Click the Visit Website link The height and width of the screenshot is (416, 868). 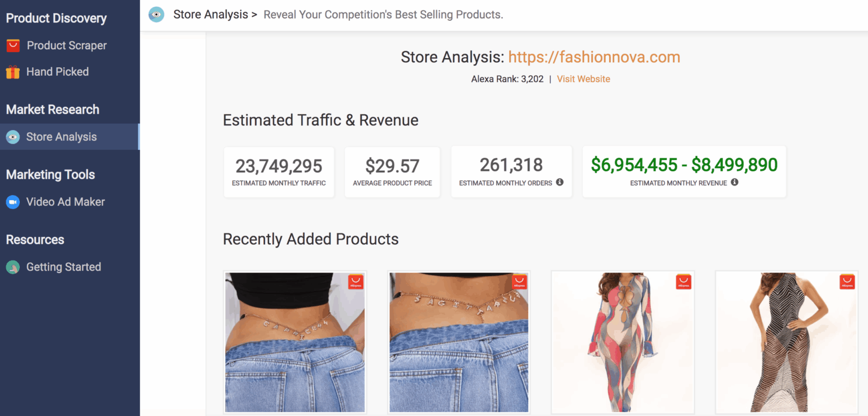point(583,79)
